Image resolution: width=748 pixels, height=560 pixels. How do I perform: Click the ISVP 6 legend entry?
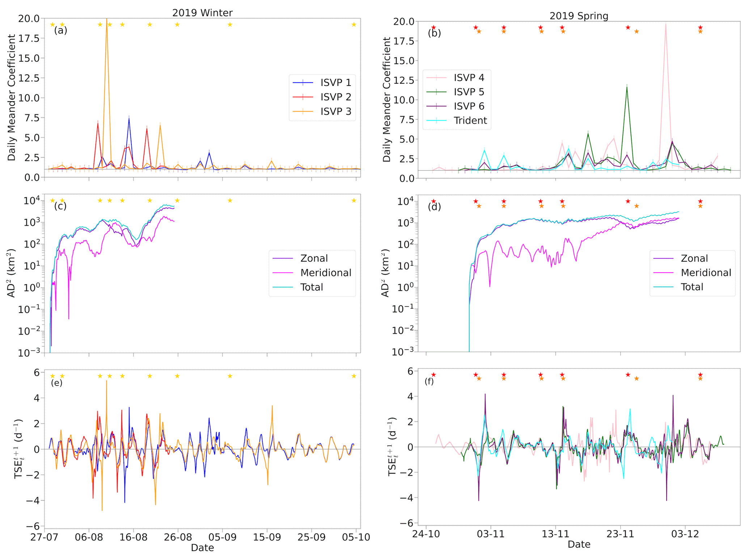pos(469,106)
